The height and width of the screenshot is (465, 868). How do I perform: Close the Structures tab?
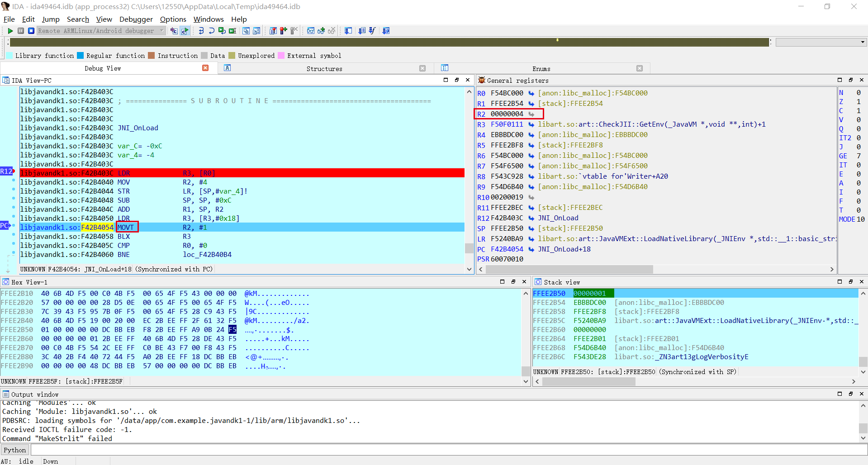(422, 68)
